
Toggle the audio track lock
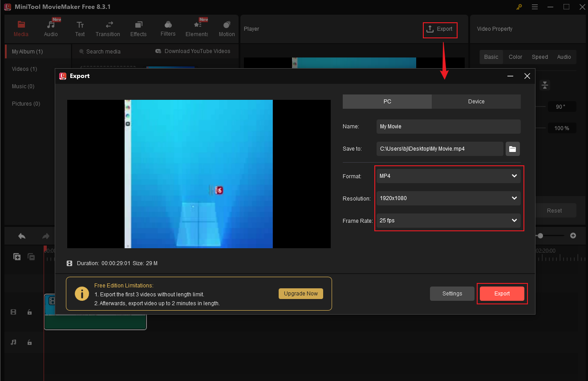pyautogui.click(x=29, y=342)
